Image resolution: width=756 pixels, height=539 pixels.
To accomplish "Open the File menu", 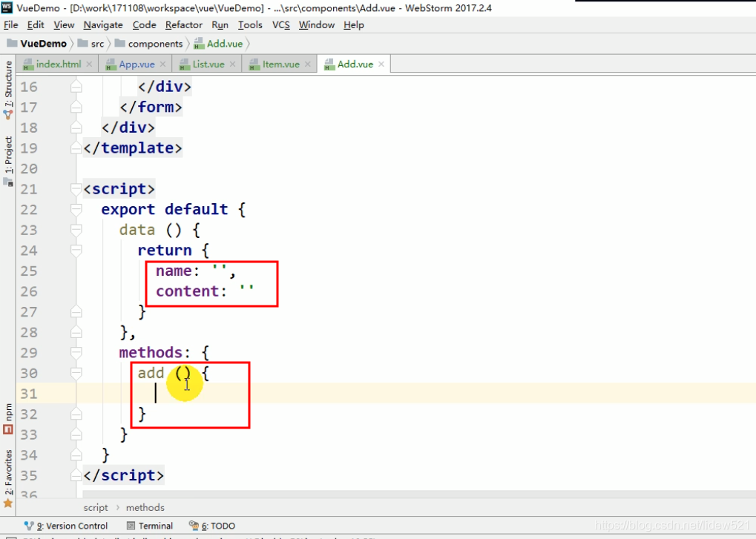I will pos(10,25).
